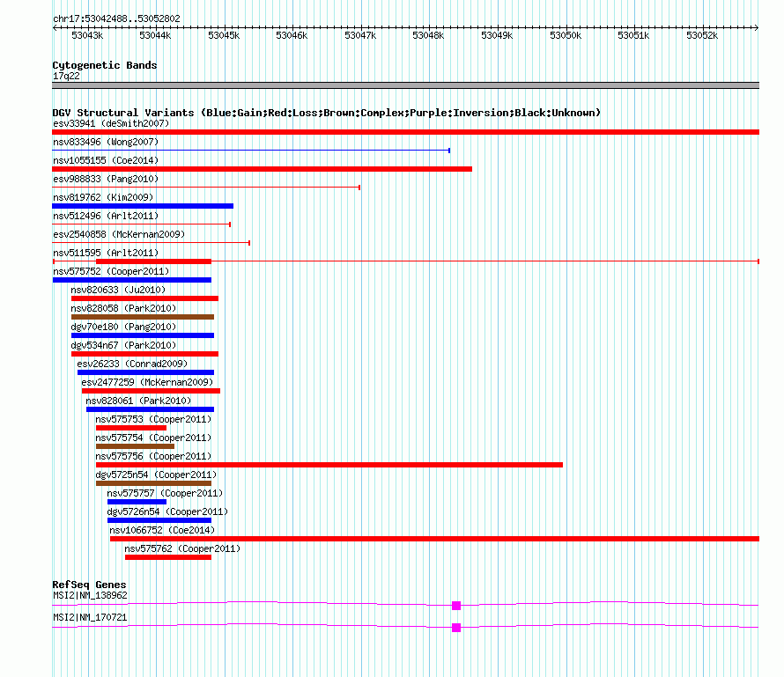The height and width of the screenshot is (677, 784).
Task: Select the long red nsv575756 bar
Action: (329, 465)
